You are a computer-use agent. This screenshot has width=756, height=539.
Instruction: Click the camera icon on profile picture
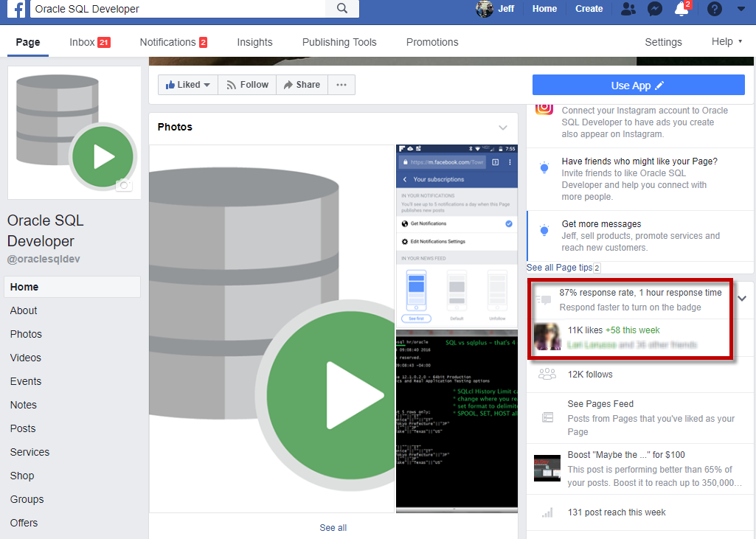tap(124, 184)
